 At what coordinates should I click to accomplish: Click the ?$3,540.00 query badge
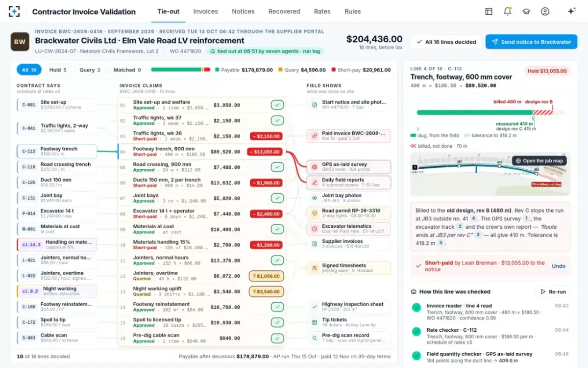pyautogui.click(x=266, y=291)
